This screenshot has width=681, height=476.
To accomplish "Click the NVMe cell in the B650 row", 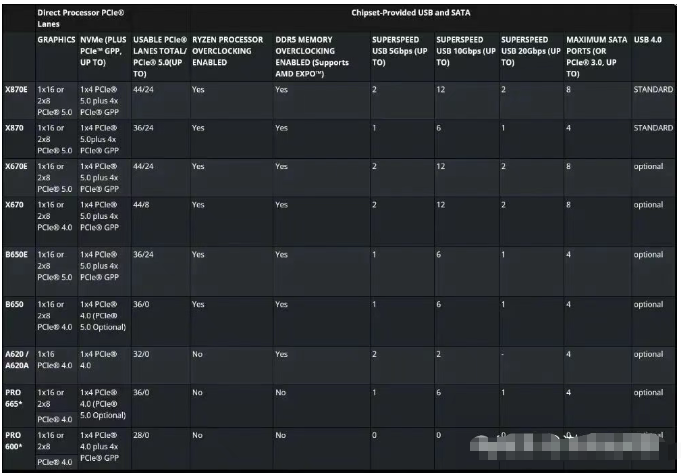I will (x=103, y=316).
